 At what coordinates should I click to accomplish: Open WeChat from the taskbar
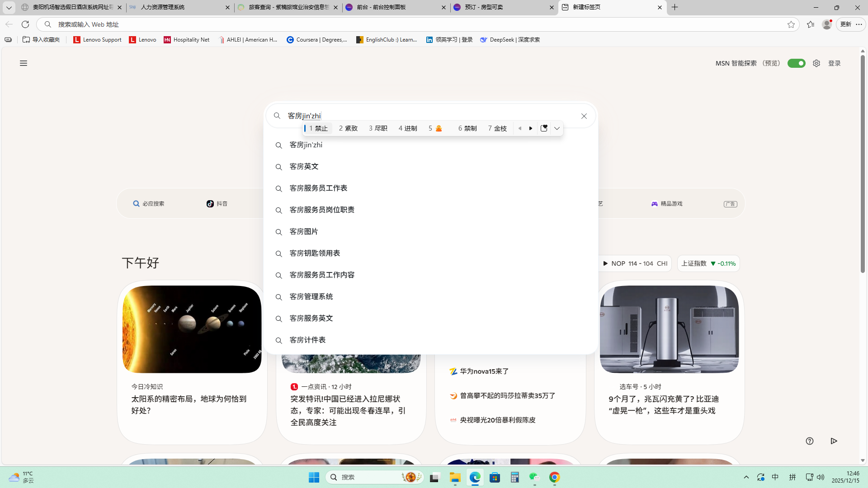click(x=534, y=477)
